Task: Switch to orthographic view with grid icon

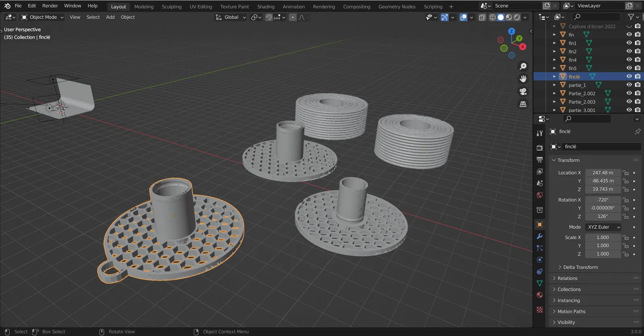Action: (x=523, y=104)
